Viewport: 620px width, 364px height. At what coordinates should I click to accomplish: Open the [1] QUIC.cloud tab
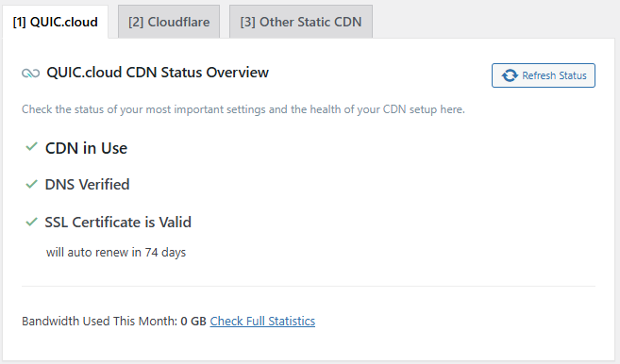[x=55, y=22]
